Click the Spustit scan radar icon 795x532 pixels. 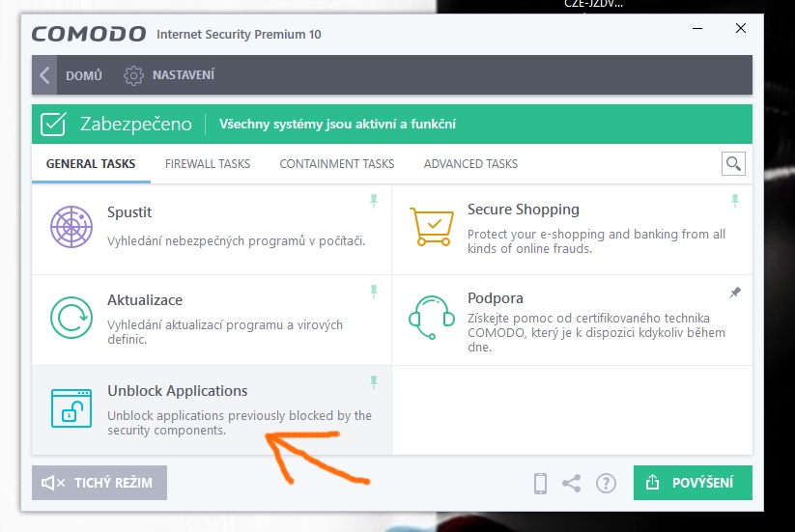71,227
